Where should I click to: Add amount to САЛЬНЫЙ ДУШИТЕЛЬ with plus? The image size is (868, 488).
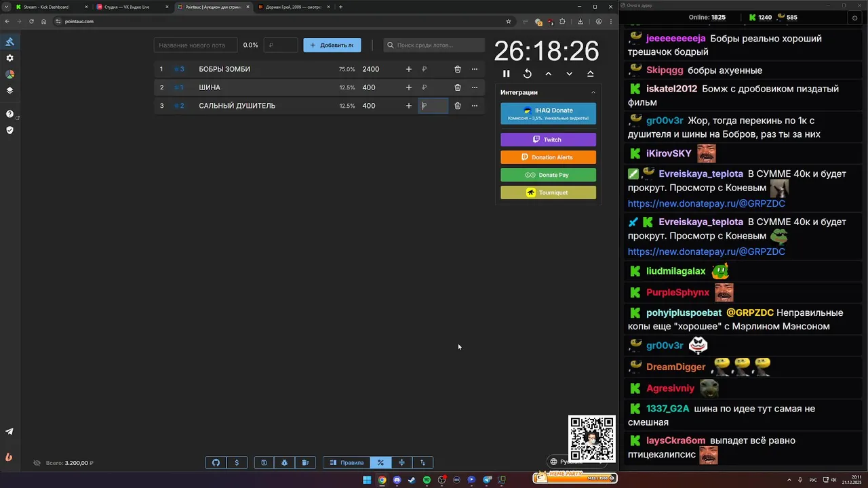pyautogui.click(x=408, y=106)
